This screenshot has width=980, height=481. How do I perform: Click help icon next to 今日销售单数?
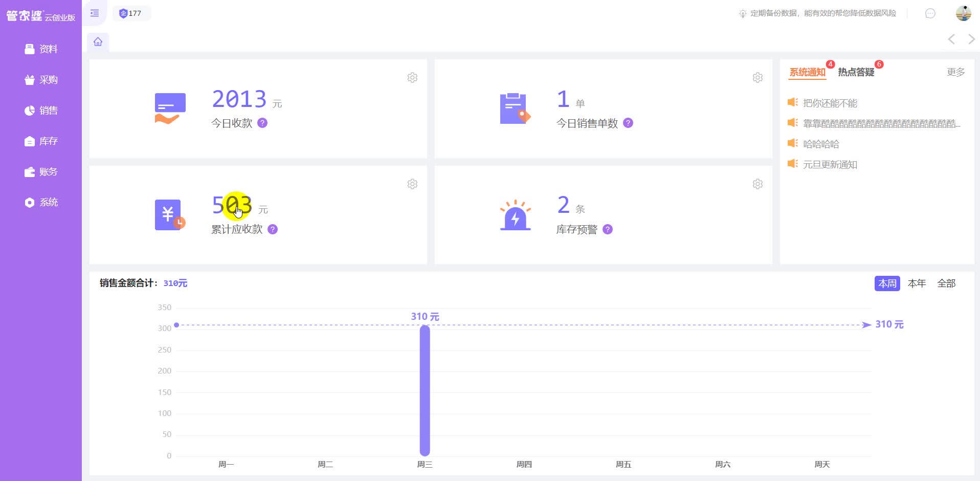[x=628, y=123]
